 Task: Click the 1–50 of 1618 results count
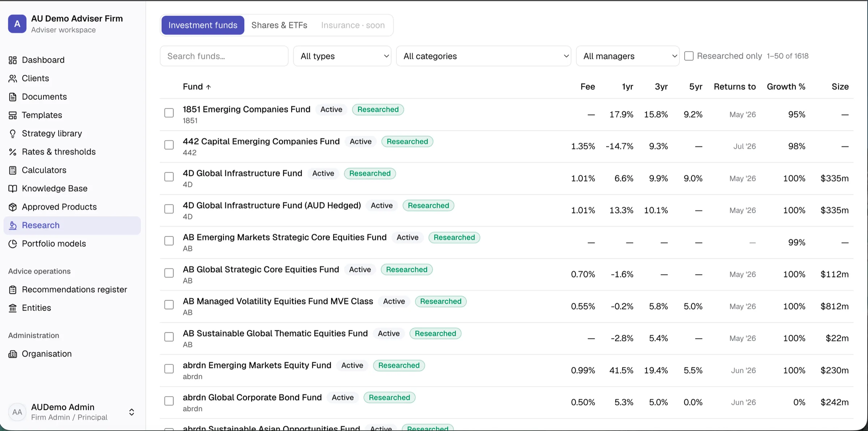pyautogui.click(x=787, y=56)
